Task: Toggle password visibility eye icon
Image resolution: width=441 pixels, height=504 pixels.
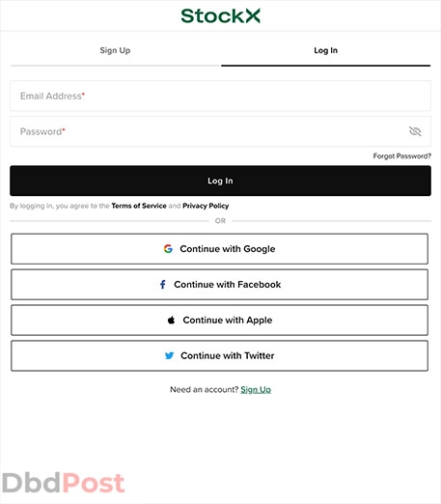Action: pyautogui.click(x=415, y=131)
